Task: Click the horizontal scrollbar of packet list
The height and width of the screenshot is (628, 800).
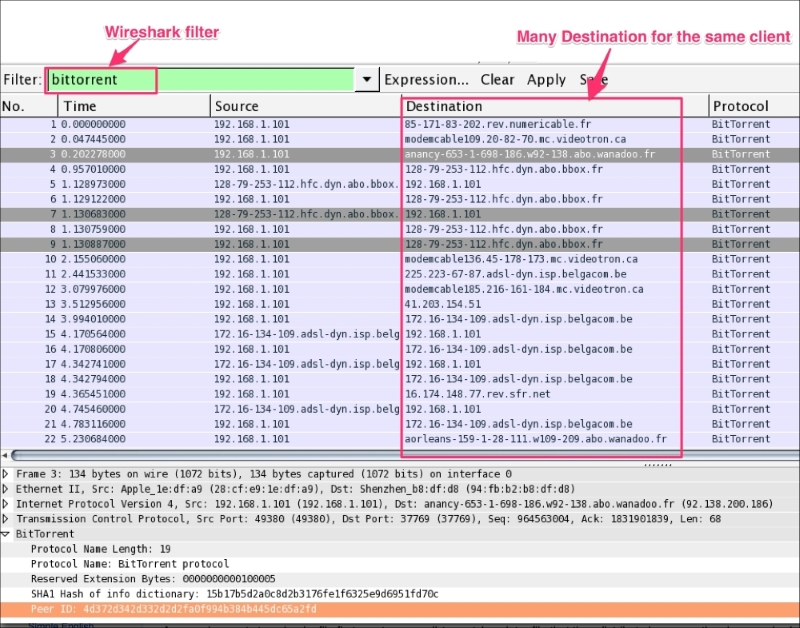Action: pyautogui.click(x=405, y=455)
